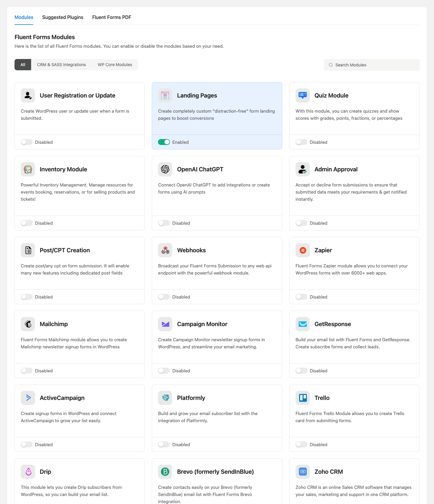Screen dimensions: 434x504
Task: Click the Zoho CRM blue icon
Action: tap(303, 472)
